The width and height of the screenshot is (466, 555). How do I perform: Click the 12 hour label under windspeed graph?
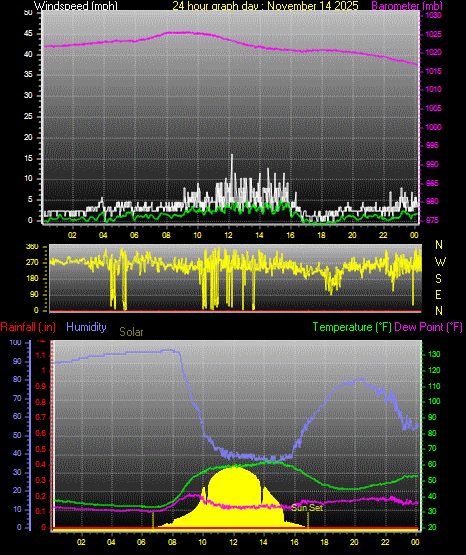coord(229,235)
